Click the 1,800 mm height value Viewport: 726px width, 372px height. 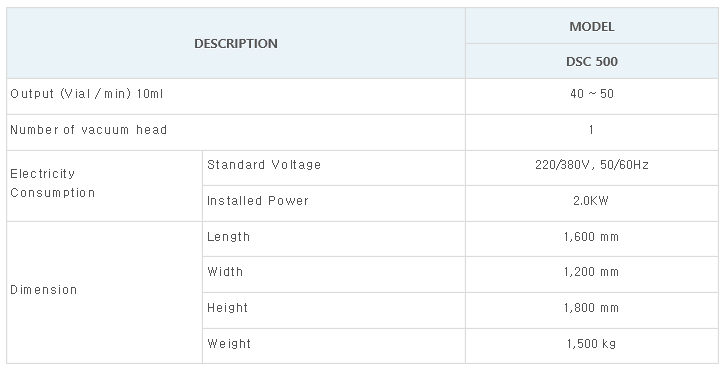point(591,308)
